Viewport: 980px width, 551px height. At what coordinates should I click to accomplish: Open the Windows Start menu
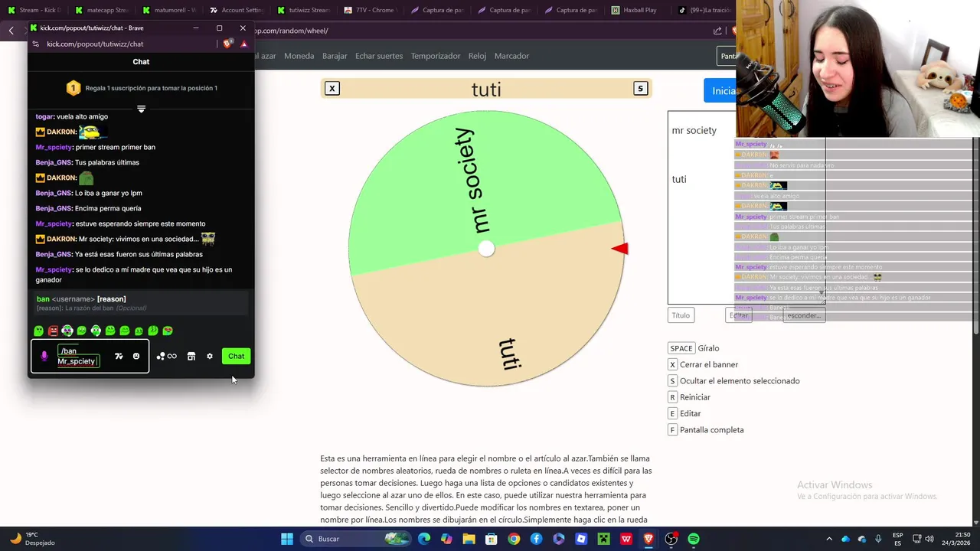(287, 539)
